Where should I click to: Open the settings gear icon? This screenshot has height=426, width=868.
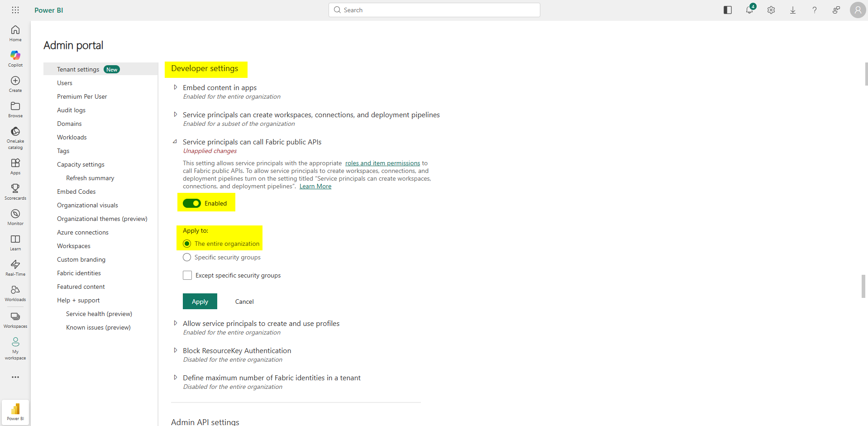click(x=771, y=10)
